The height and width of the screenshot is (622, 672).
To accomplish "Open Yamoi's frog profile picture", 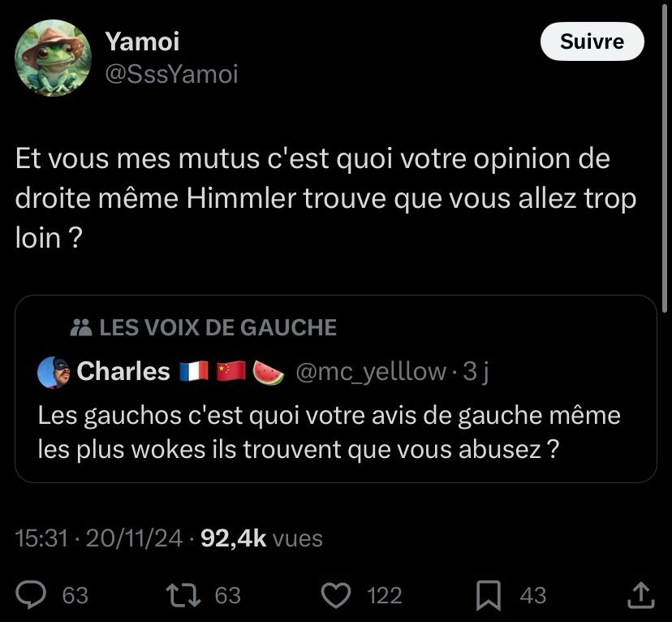I will (53, 58).
